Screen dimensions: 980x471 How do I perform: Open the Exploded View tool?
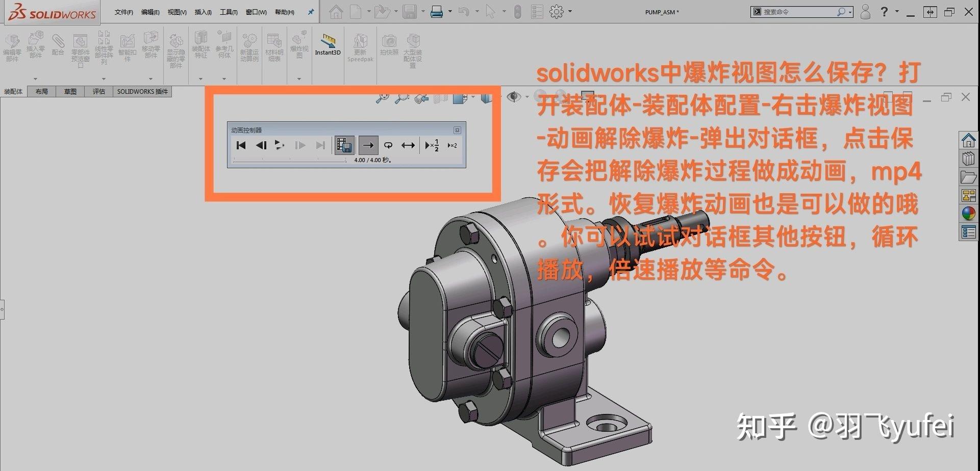click(299, 46)
